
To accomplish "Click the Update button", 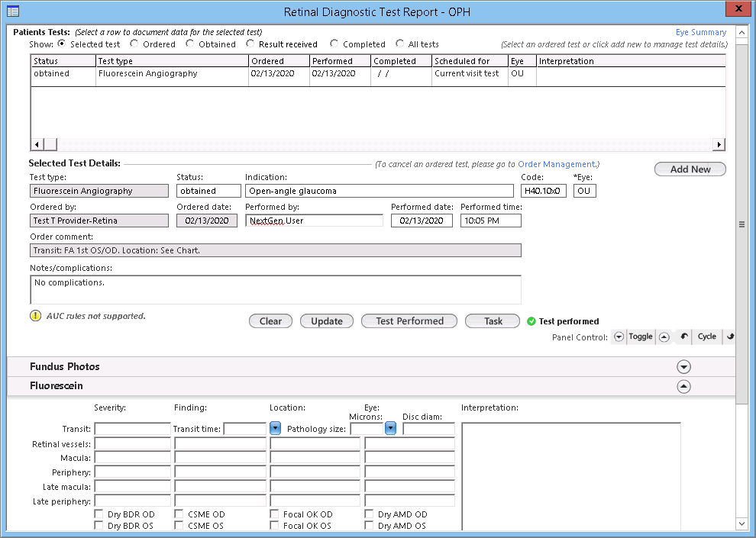I will tap(327, 321).
